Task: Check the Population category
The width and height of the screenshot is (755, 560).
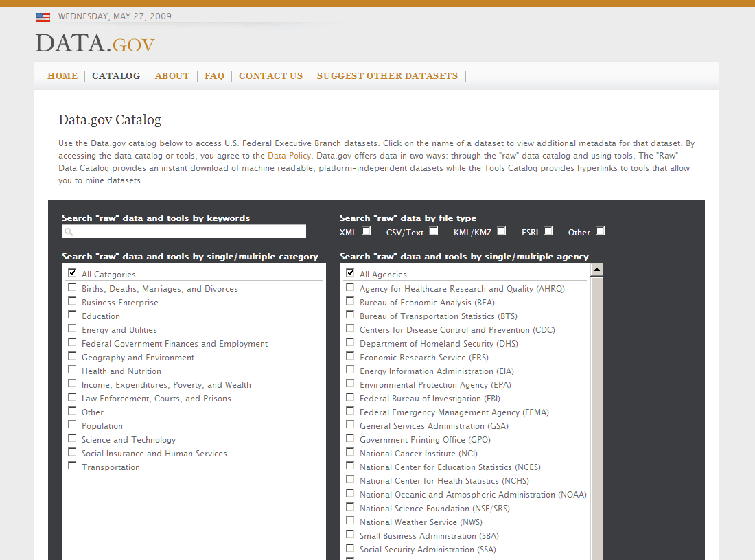Action: click(x=72, y=425)
